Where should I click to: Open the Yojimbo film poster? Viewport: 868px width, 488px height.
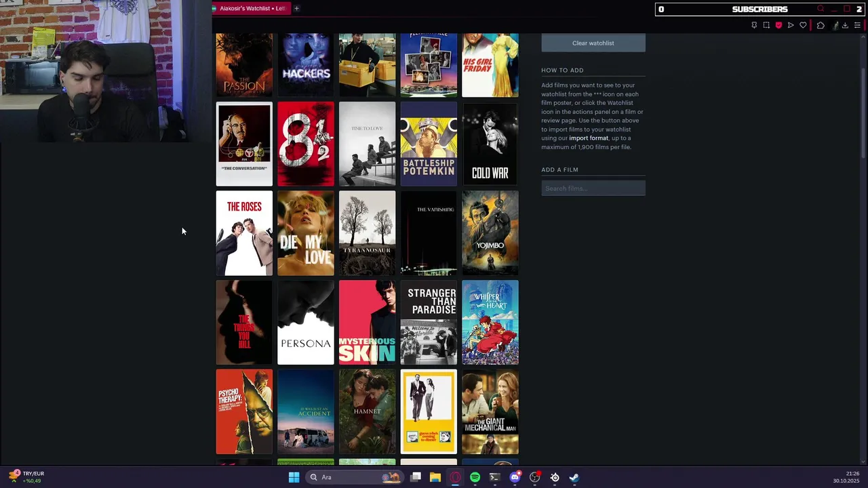click(490, 233)
